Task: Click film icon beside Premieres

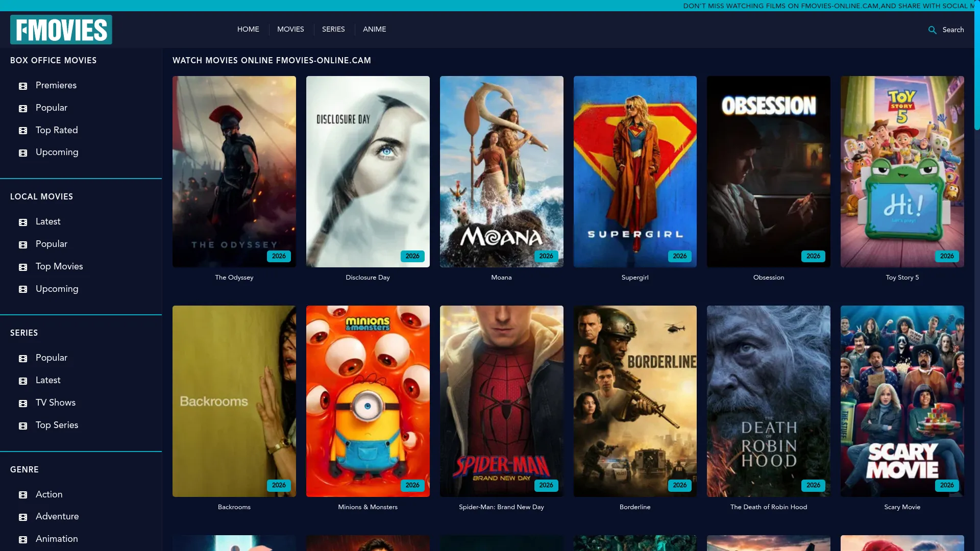Action: pyautogui.click(x=23, y=86)
